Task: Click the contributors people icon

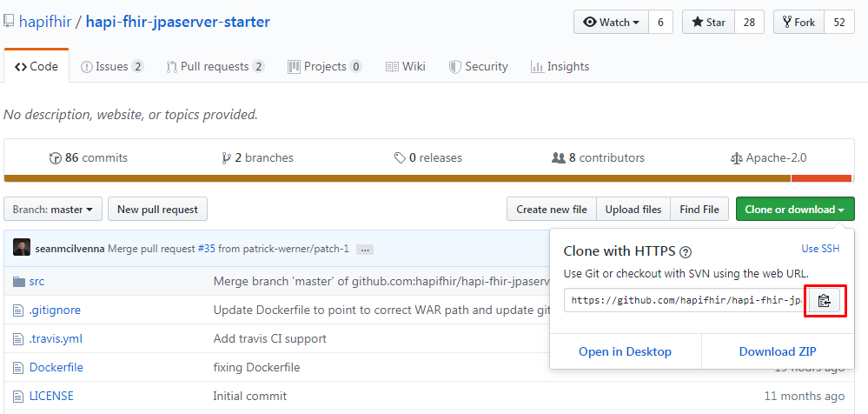Action: (558, 158)
